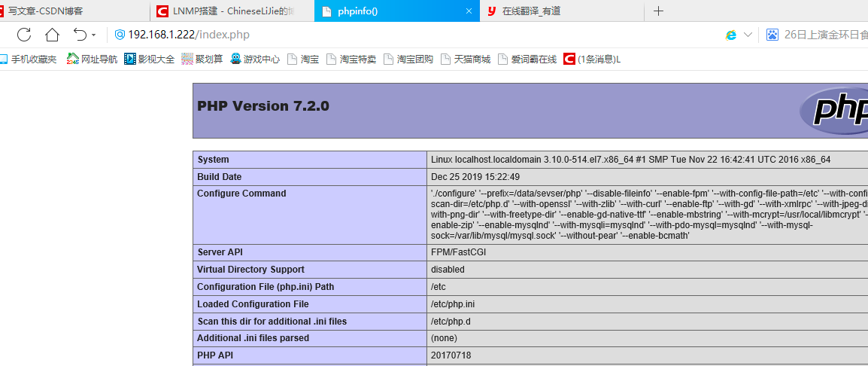Screen dimensions: 868x366
Task: Click the Youdao favicon on translation tab
Action: pos(492,11)
